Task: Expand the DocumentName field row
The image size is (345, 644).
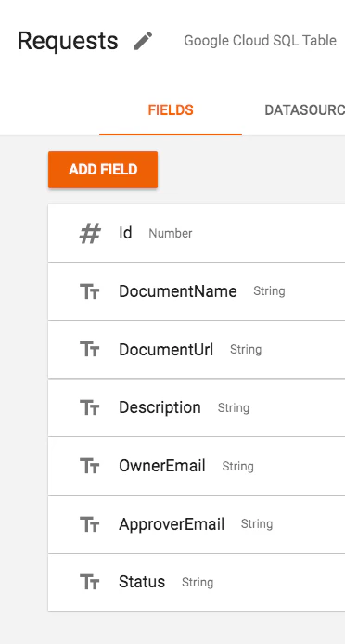Action: 197,291
